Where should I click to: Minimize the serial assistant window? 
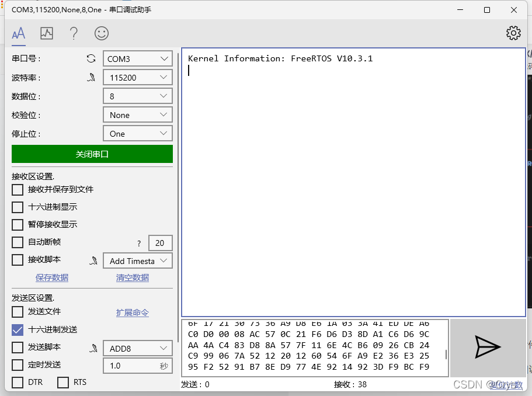pos(460,10)
